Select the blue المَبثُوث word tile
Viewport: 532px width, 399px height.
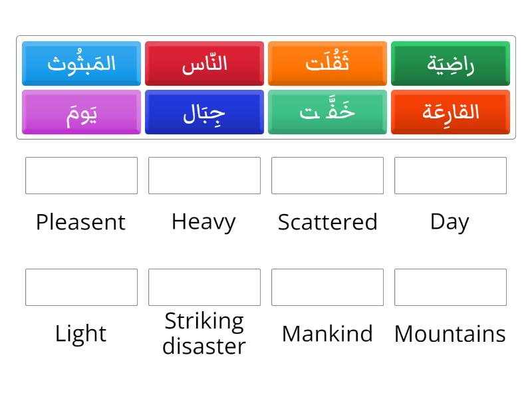click(81, 63)
